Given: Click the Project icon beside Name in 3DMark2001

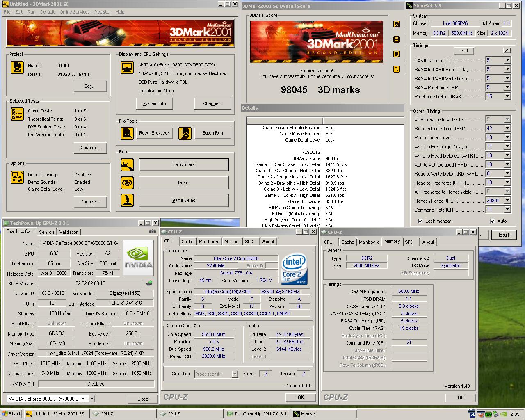Looking at the screenshot, I should click(17, 67).
